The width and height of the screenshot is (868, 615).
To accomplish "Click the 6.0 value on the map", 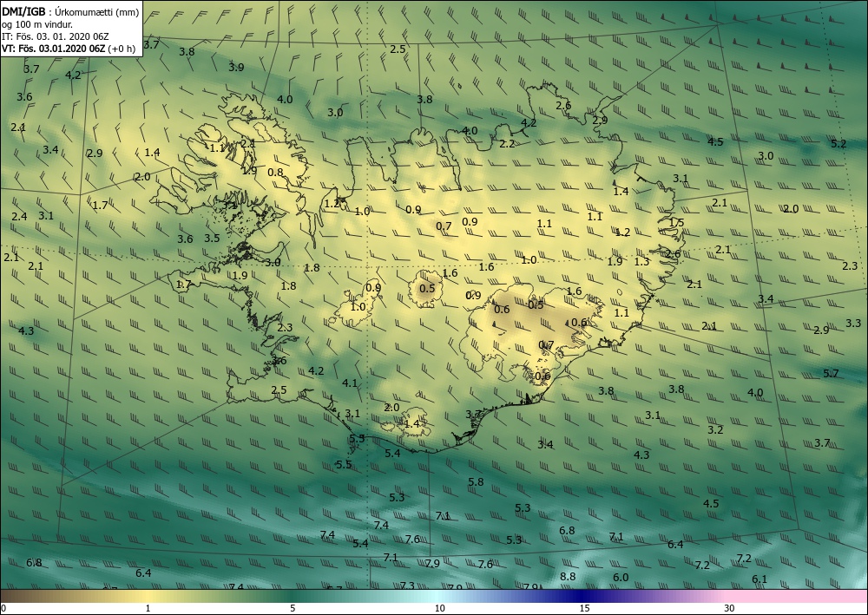I will (621, 578).
